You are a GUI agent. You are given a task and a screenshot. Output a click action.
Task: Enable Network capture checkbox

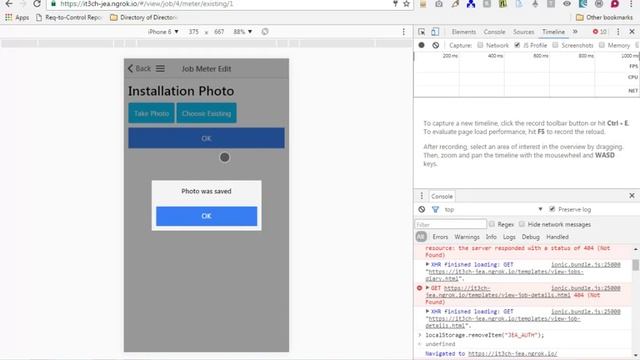tap(480, 45)
